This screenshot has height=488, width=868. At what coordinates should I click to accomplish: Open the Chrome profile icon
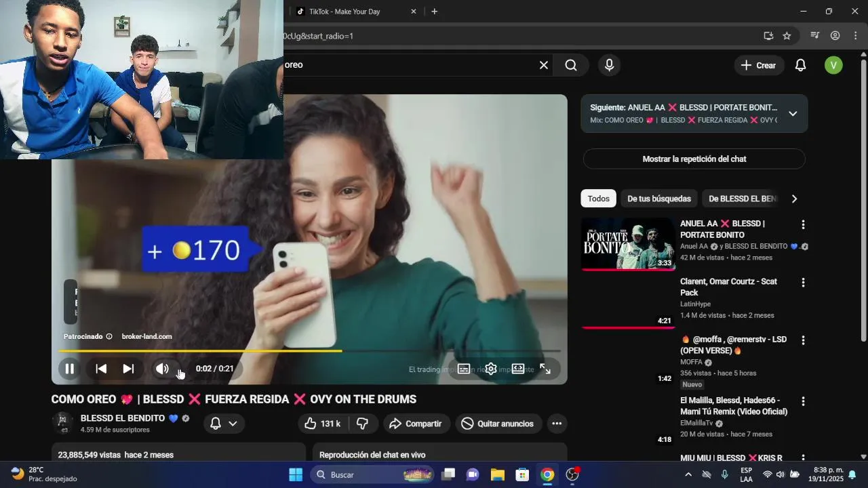(835, 36)
